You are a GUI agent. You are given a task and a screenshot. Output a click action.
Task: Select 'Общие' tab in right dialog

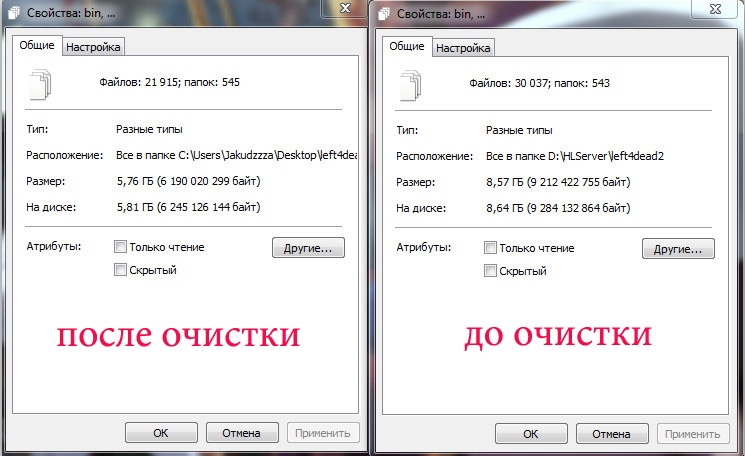coord(407,46)
